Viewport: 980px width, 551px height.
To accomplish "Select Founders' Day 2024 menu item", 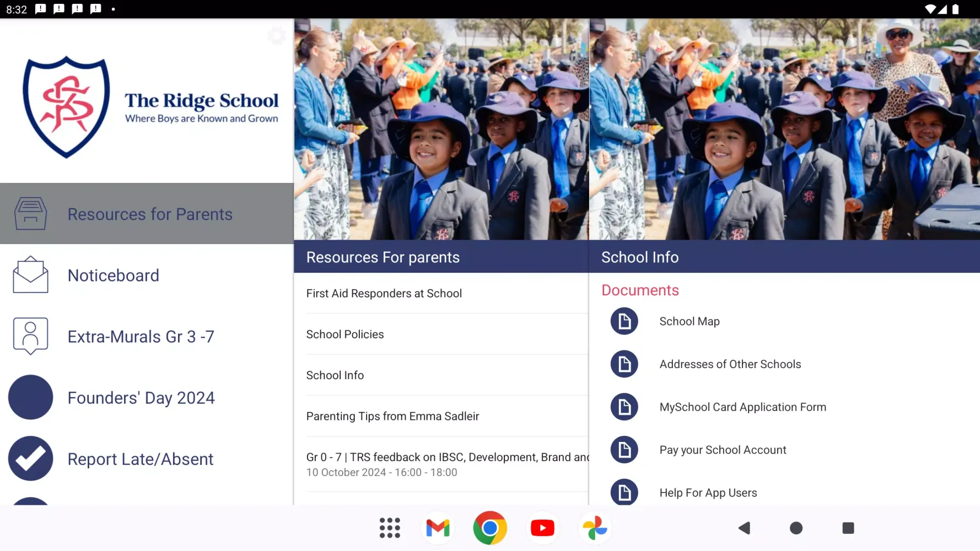I will 141,397.
